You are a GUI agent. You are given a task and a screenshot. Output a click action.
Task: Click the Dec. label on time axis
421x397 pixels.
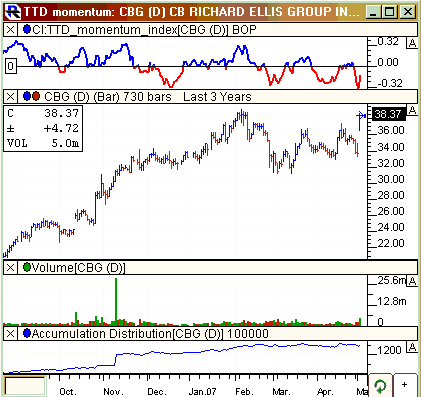click(157, 391)
